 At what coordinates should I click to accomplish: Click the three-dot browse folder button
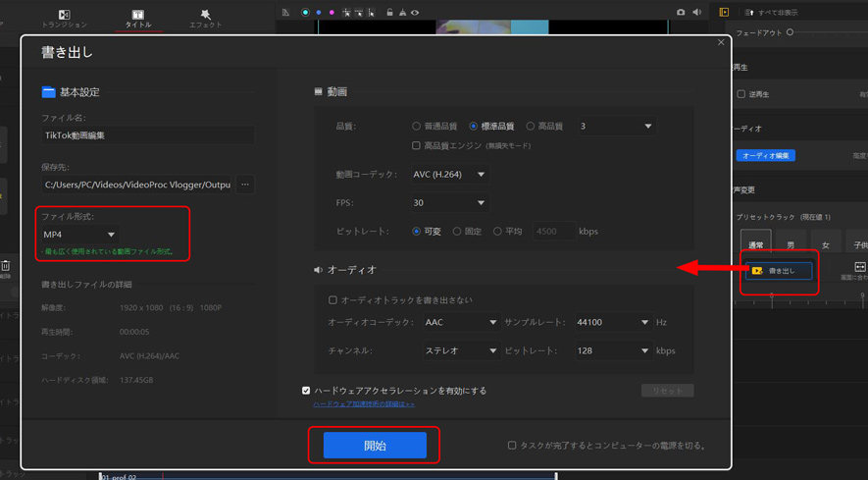pyautogui.click(x=245, y=185)
